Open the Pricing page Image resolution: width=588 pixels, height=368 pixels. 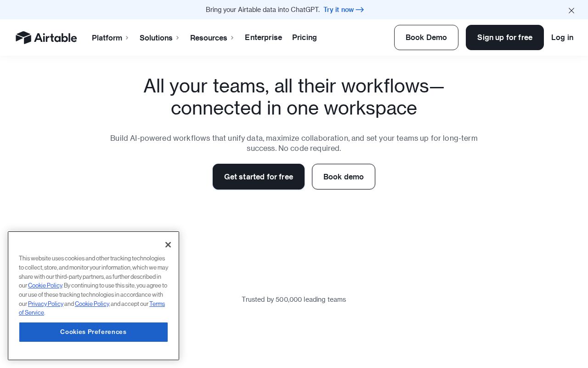(x=305, y=38)
